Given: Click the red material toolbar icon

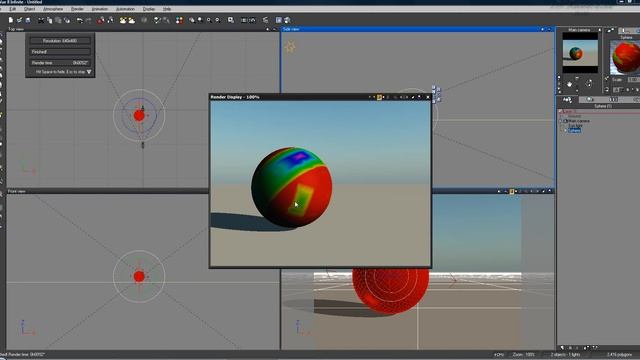Looking at the screenshot, I should click(x=100, y=20).
